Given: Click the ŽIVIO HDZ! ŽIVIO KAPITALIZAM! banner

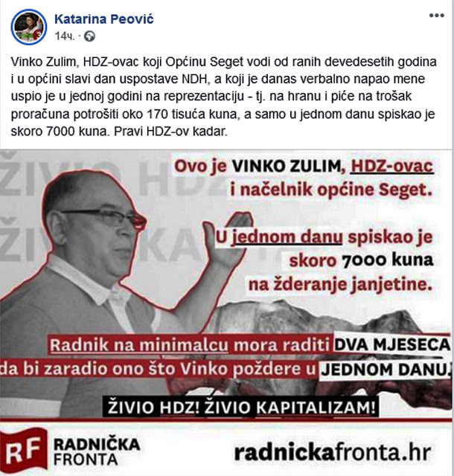Looking at the screenshot, I should pos(240,407).
